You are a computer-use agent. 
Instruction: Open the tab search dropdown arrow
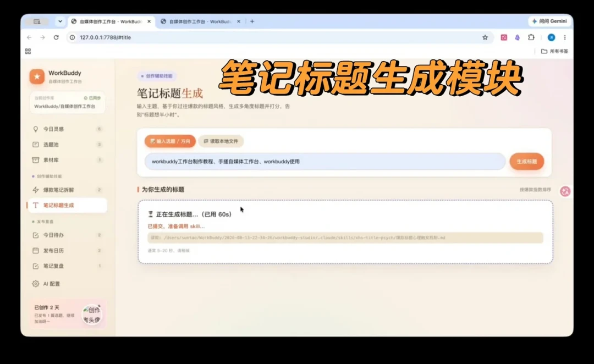(x=60, y=21)
